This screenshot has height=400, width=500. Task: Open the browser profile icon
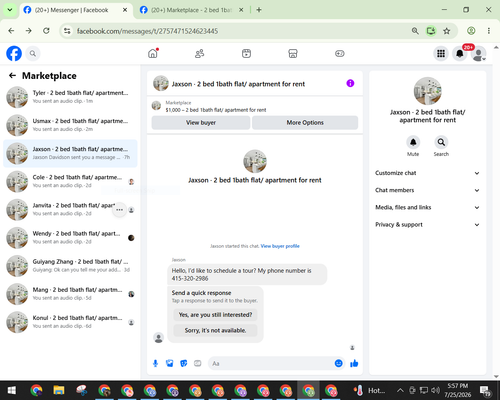click(471, 31)
